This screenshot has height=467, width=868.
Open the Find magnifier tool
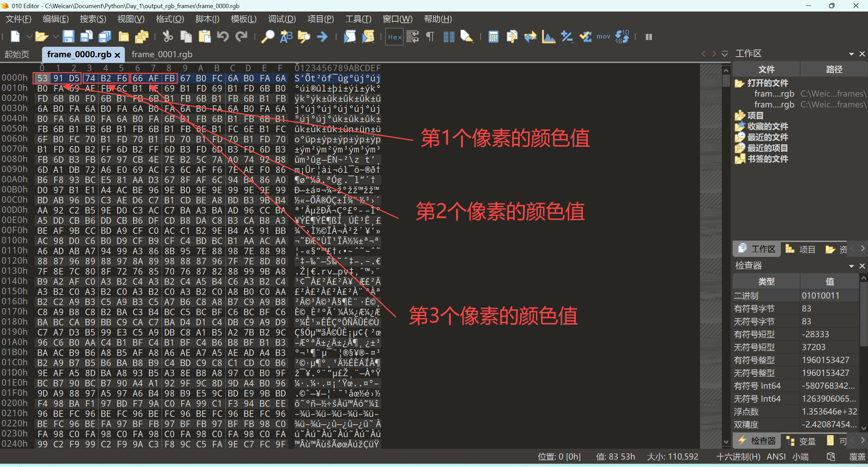click(267, 37)
